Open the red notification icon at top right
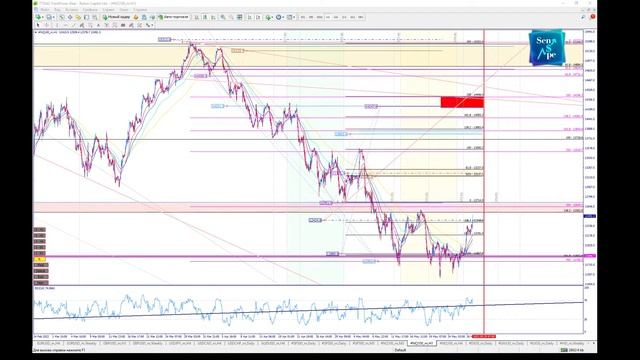This screenshot has width=640, height=360. [592, 17]
